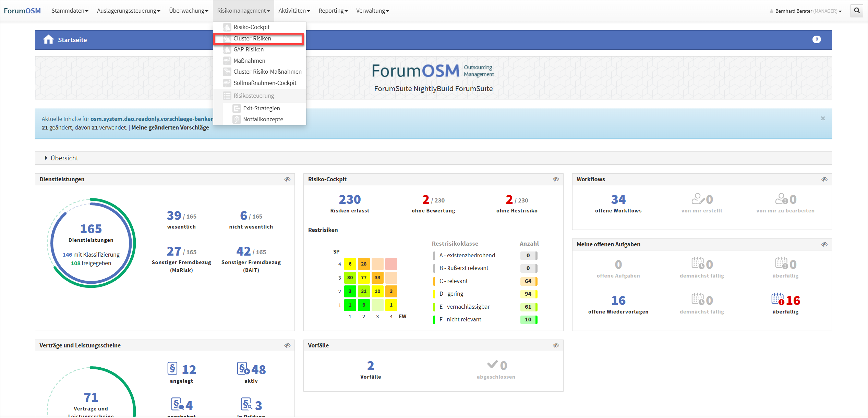Open the search magnifier icon

click(x=857, y=11)
